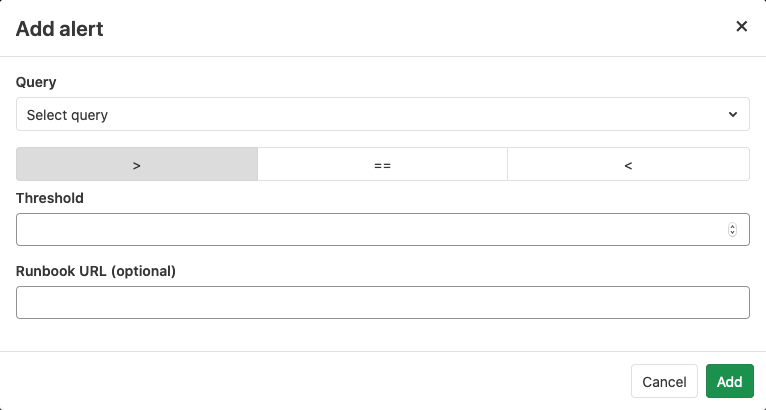This screenshot has width=766, height=410.
Task: Click the 'Select query' placeholder text
Action: coord(67,115)
